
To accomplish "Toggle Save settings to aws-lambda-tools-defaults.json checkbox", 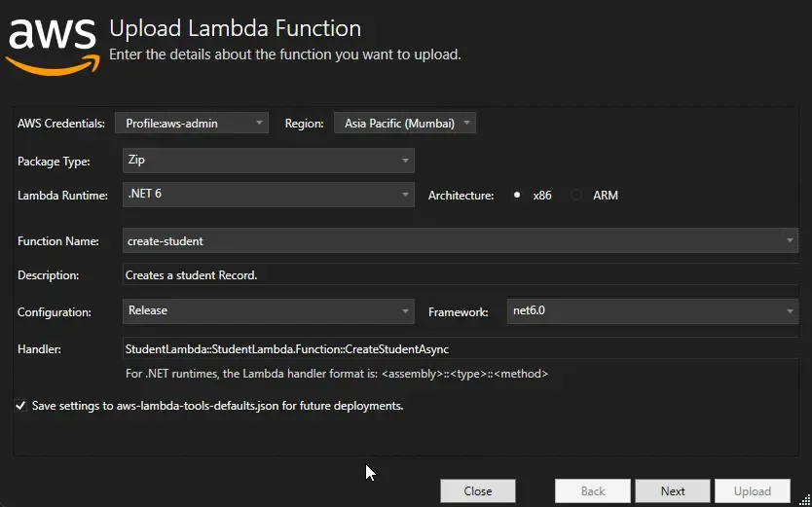I will pyautogui.click(x=20, y=406).
